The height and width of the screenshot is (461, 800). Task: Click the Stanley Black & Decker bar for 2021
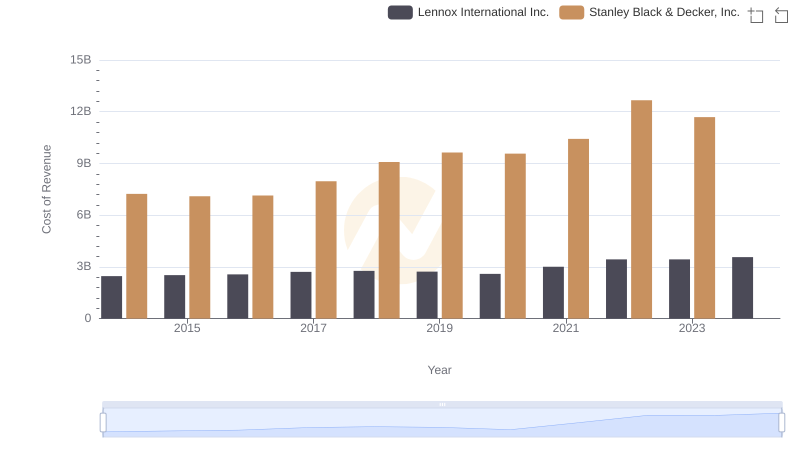[x=579, y=228]
